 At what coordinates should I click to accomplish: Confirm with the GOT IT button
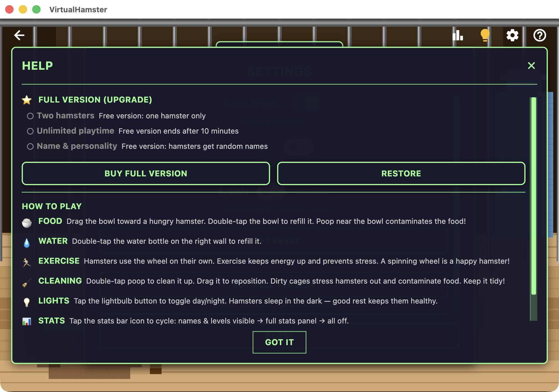(279, 342)
